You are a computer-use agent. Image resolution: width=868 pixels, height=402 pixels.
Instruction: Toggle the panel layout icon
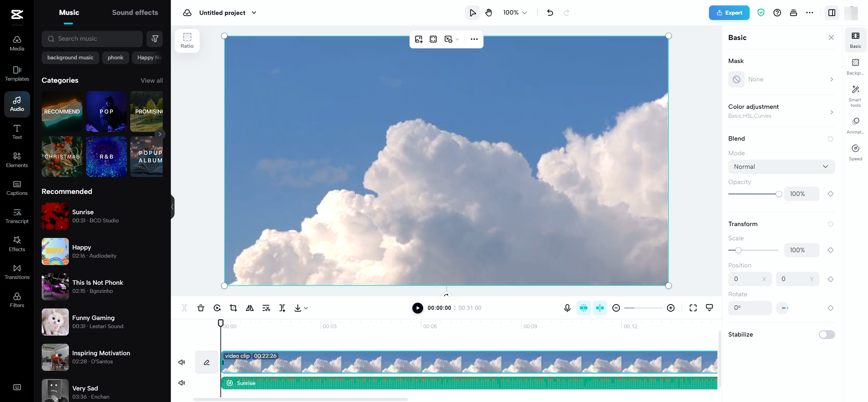pos(832,13)
